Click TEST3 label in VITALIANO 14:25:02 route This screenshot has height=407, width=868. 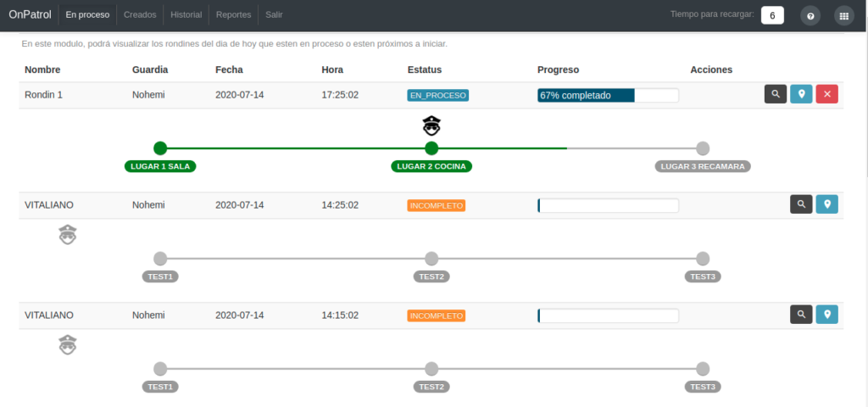click(x=703, y=276)
